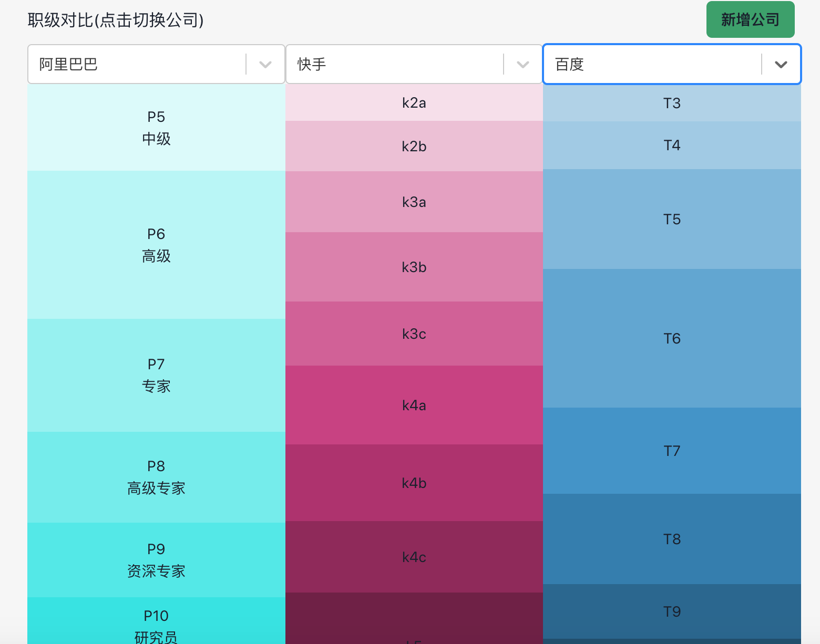Open the 快手 company dropdown arrow

pos(522,65)
